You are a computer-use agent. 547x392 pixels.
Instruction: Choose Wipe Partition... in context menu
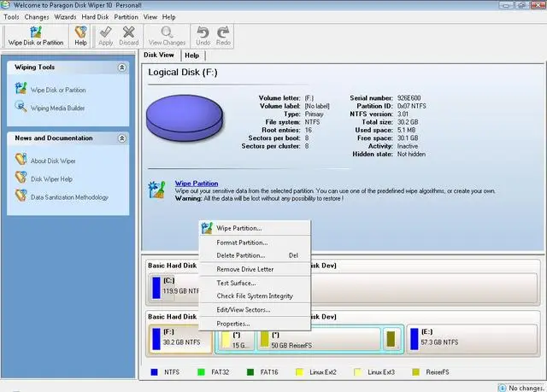coord(255,228)
